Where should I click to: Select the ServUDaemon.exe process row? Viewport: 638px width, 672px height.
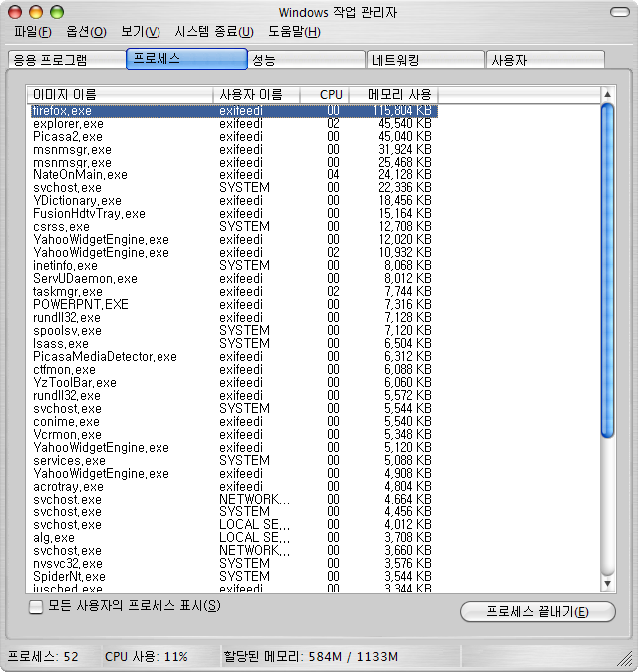coord(234,279)
